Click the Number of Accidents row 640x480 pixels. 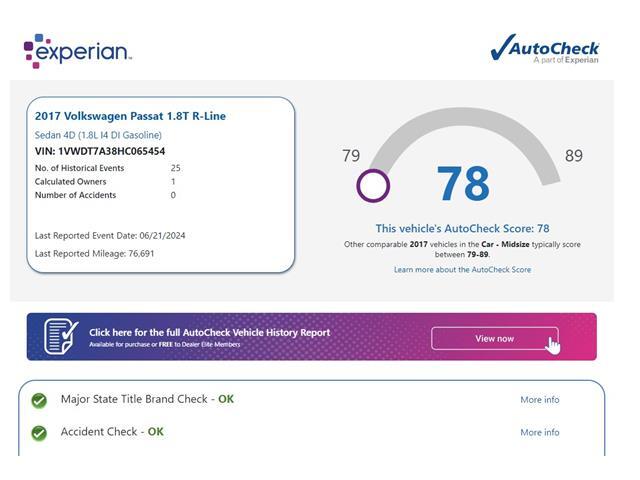[x=105, y=195]
